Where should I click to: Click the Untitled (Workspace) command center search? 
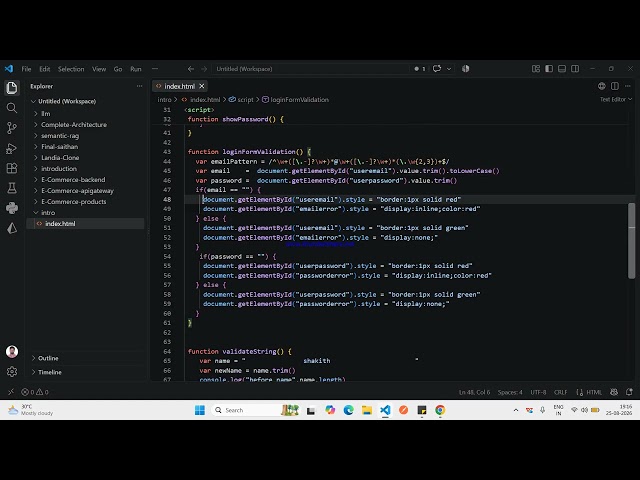pyautogui.click(x=310, y=69)
